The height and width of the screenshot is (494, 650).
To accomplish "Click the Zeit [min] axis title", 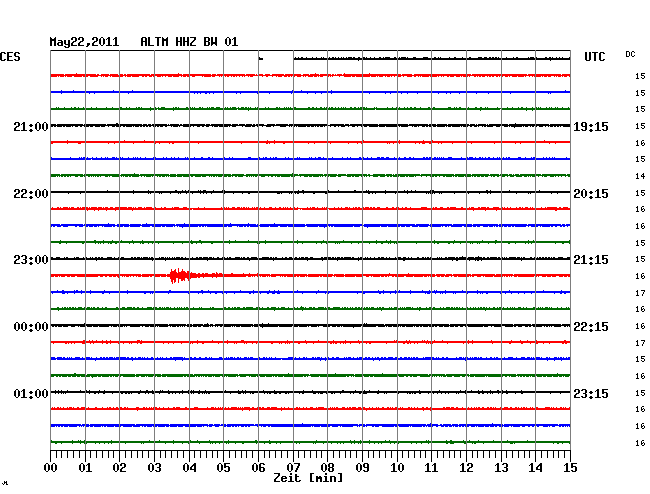I will point(308,478).
